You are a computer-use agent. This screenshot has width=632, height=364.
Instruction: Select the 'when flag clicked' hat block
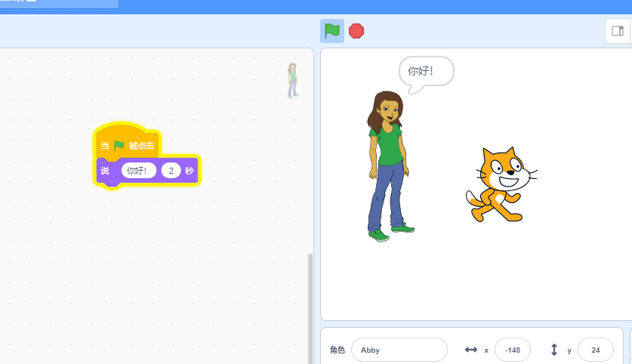pos(128,142)
